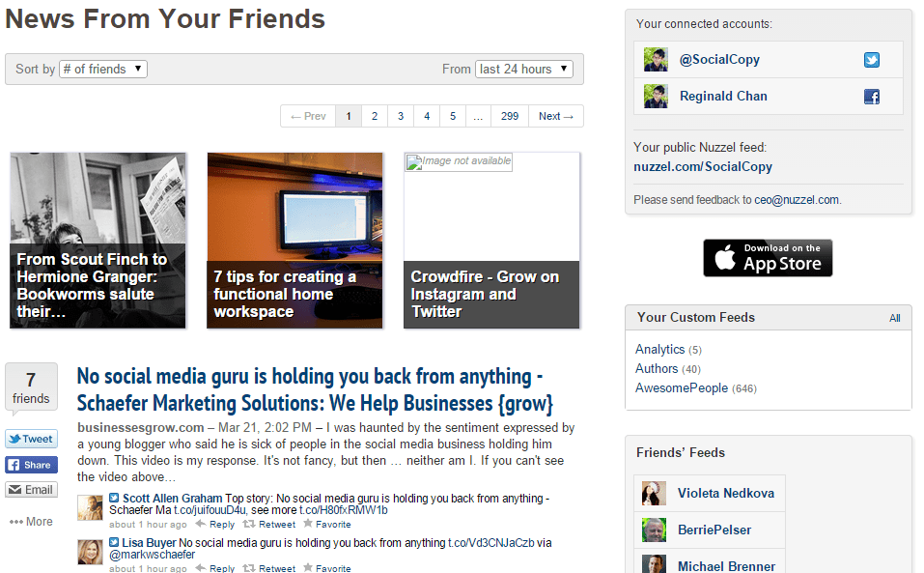This screenshot has height=573, width=924.
Task: Click the Next page button
Action: (x=556, y=116)
